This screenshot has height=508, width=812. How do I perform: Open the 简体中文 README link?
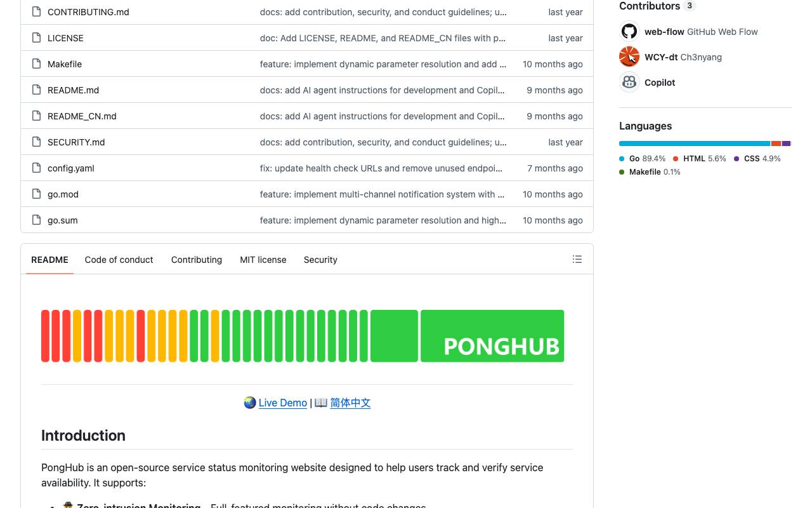[350, 403]
